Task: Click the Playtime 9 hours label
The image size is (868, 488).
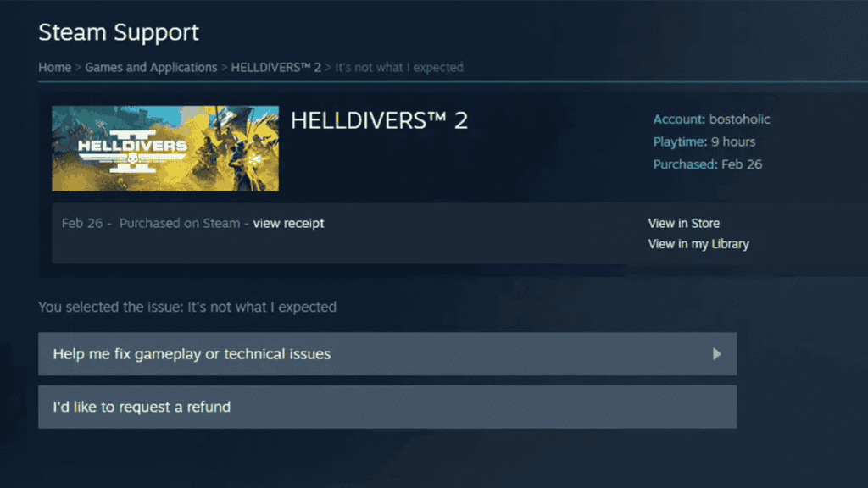Action: pyautogui.click(x=704, y=141)
